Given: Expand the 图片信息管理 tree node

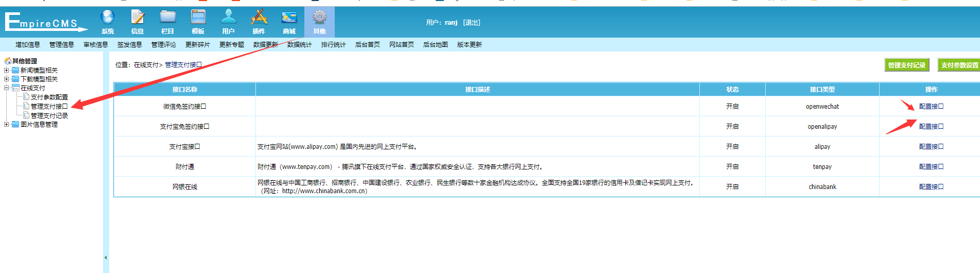Looking at the screenshot, I should (7, 124).
